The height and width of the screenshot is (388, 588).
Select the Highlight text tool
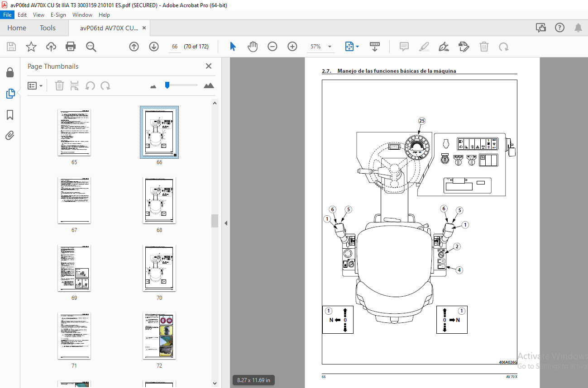[424, 47]
